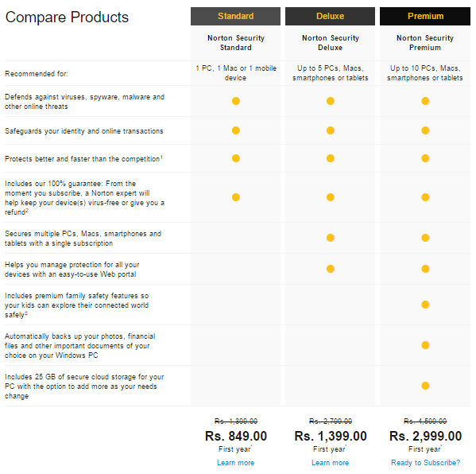Image resolution: width=476 pixels, height=474 pixels.
Task: Click Standard dot for 100% guarantee row
Action: click(x=236, y=197)
